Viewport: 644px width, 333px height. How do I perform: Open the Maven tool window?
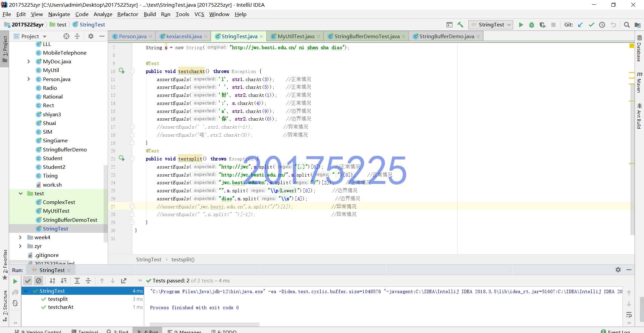pyautogui.click(x=639, y=82)
